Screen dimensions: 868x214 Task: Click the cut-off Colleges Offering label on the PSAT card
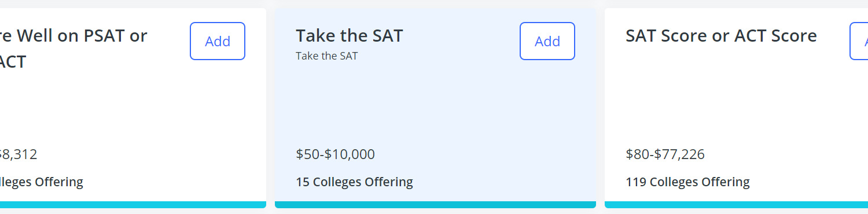pyautogui.click(x=42, y=182)
